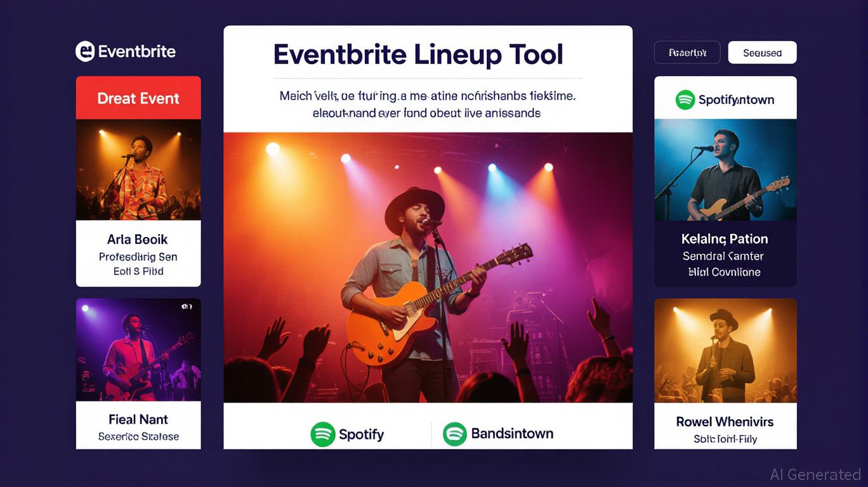Image resolution: width=868 pixels, height=487 pixels.
Task: Open the Kelalng Pation artist link
Action: point(725,239)
